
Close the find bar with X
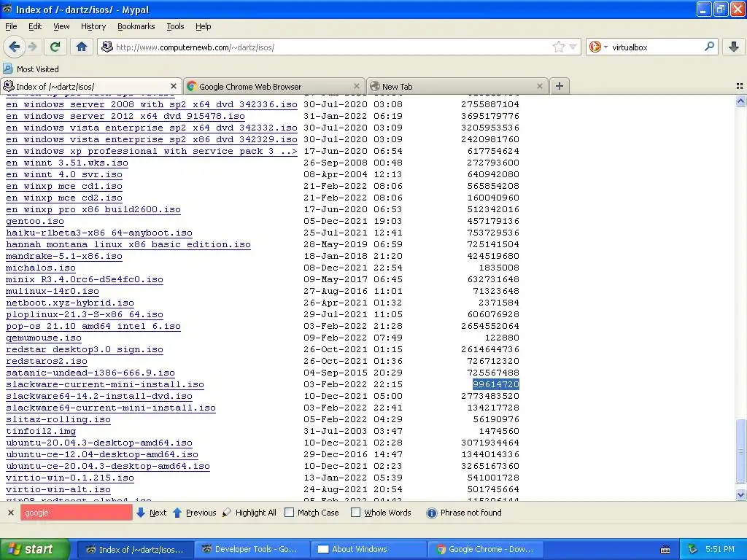tap(10, 513)
